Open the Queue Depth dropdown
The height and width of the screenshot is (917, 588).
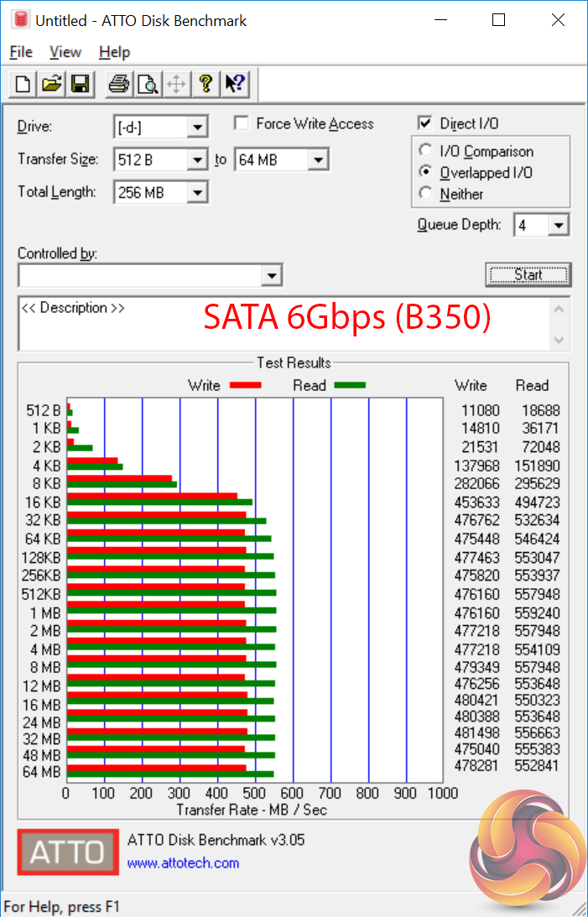[558, 225]
